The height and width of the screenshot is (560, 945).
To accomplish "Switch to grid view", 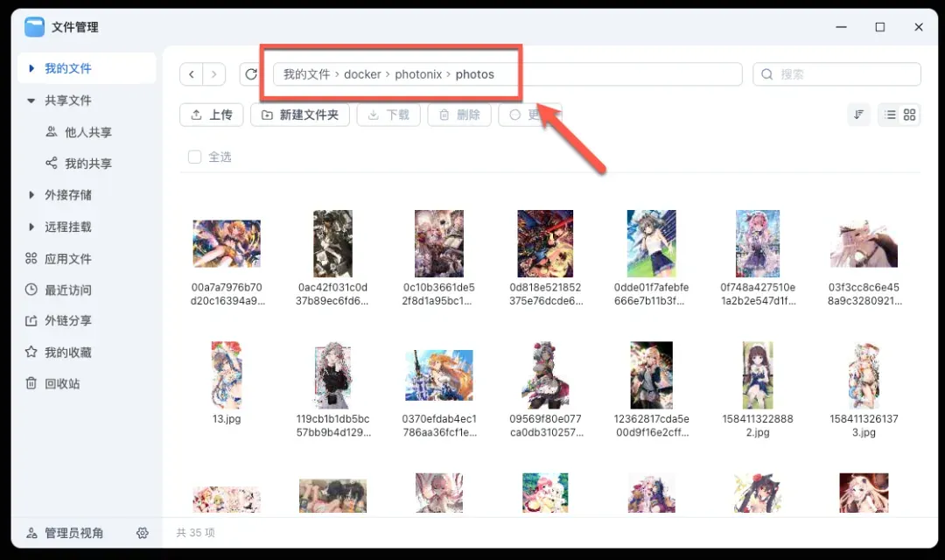I will click(909, 115).
